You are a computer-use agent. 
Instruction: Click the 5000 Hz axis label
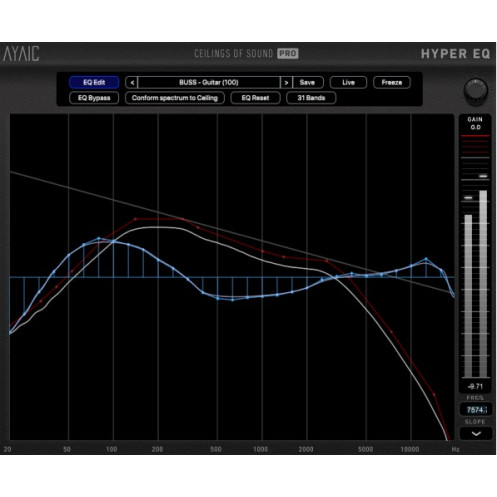pyautogui.click(x=365, y=449)
